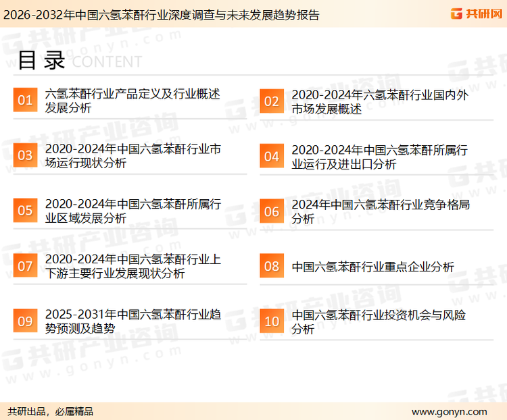Select the report title text in header
This screenshot has height=420, width=507.
click(162, 15)
